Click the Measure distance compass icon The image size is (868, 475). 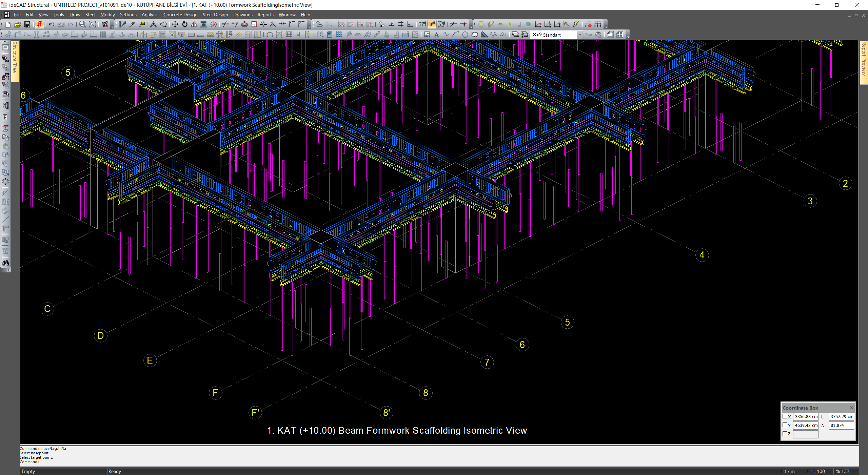pos(153,24)
